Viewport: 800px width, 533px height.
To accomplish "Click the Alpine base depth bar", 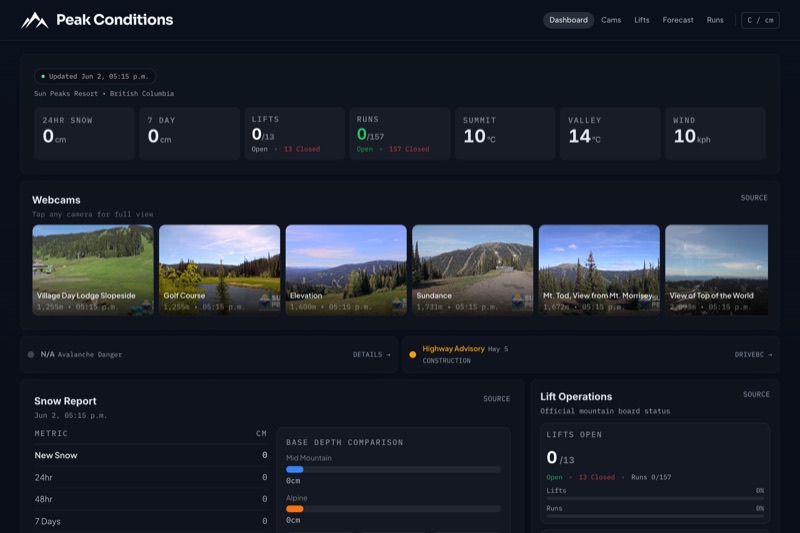I will click(x=393, y=509).
